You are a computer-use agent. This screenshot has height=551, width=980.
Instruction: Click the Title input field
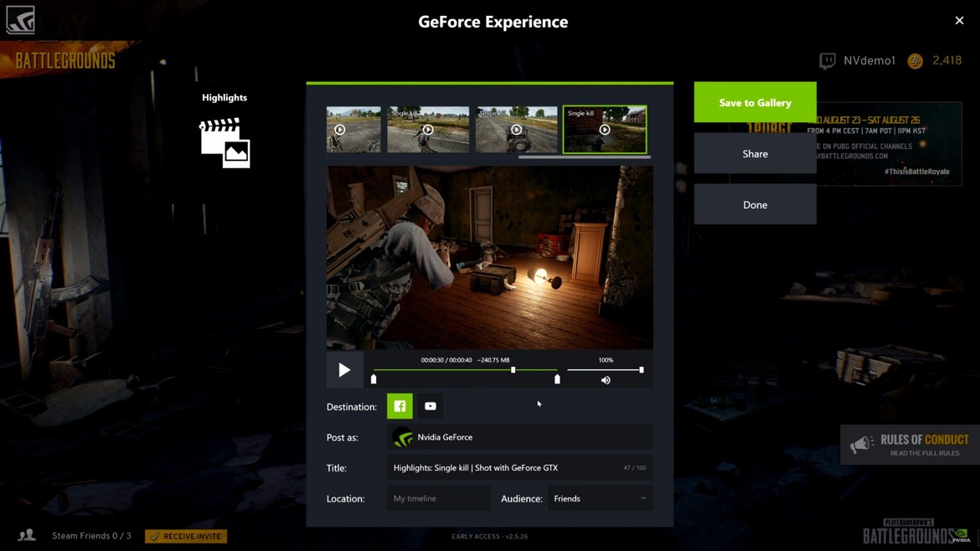(x=520, y=468)
